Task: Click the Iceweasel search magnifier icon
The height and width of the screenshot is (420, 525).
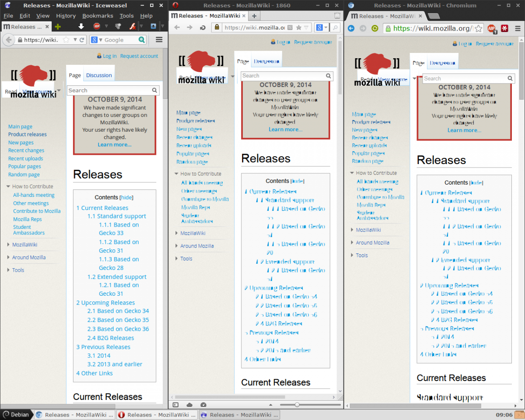Action: pyautogui.click(x=141, y=40)
